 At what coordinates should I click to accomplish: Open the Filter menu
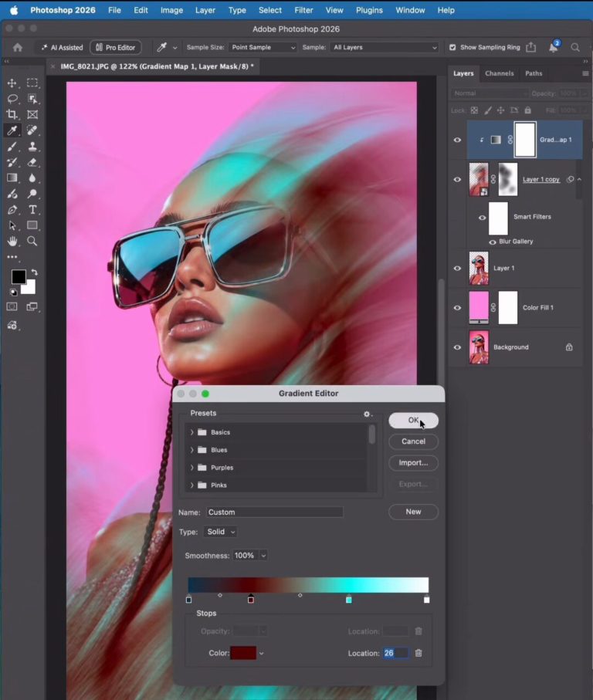(303, 10)
